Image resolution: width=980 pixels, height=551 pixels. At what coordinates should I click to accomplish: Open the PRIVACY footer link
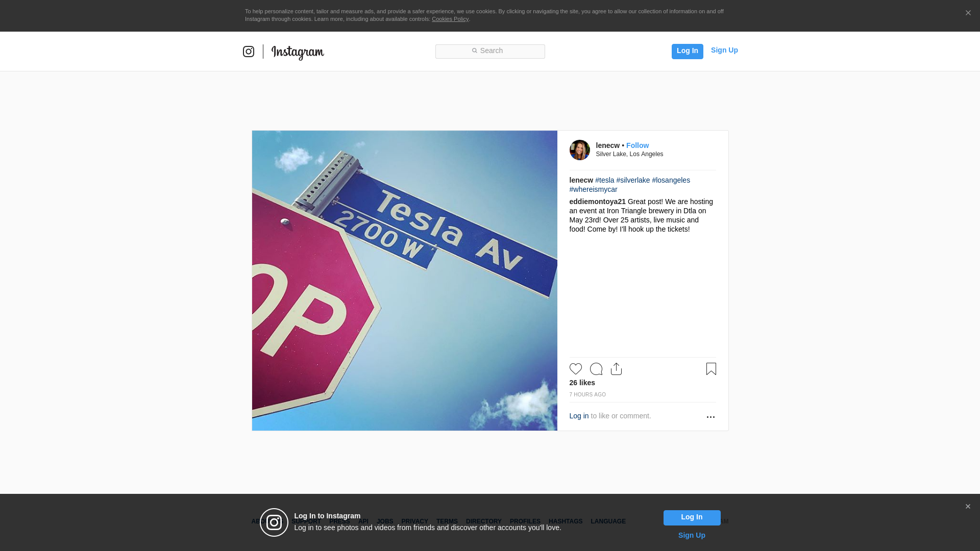tap(414, 521)
